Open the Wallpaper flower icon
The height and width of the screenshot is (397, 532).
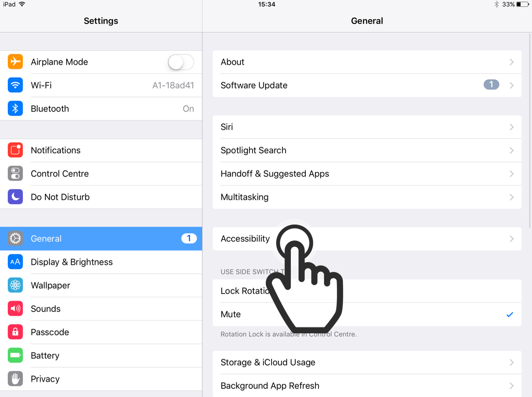[x=15, y=285]
